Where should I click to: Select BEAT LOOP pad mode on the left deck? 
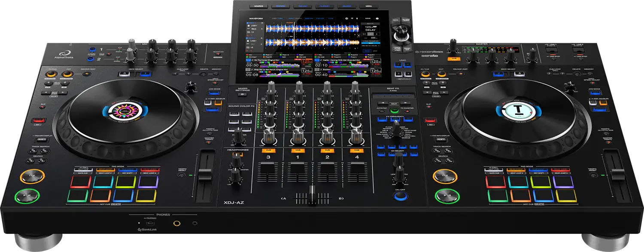[105, 170]
